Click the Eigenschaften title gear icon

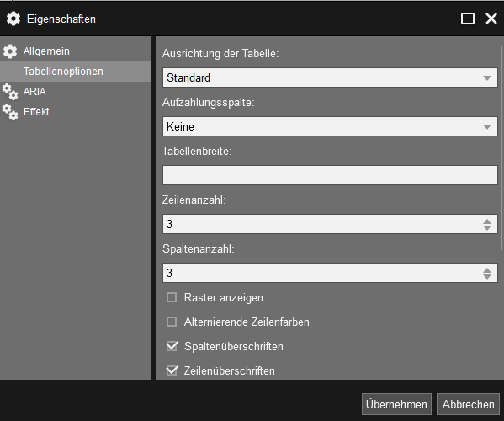13,19
